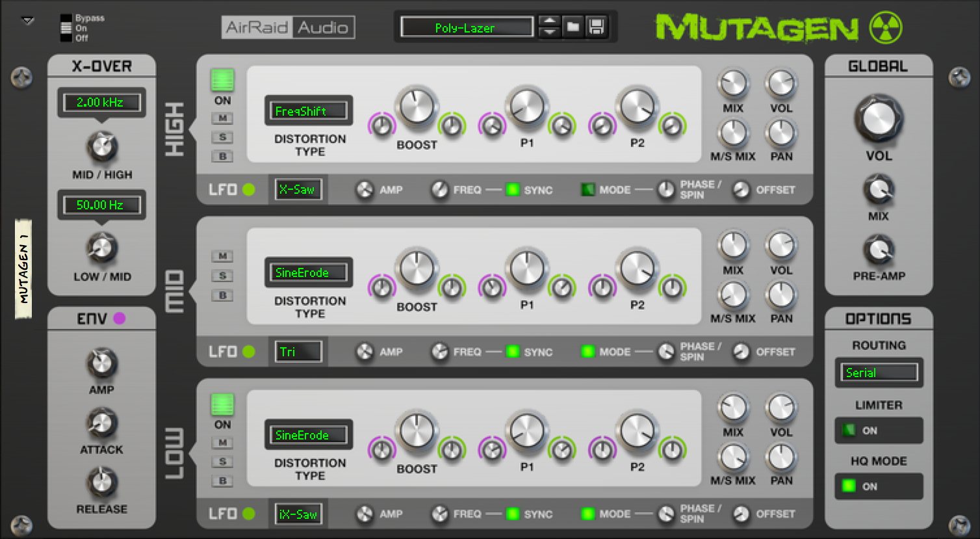
Task: Click the LOW band M/S MIX knob
Action: pyautogui.click(x=733, y=457)
